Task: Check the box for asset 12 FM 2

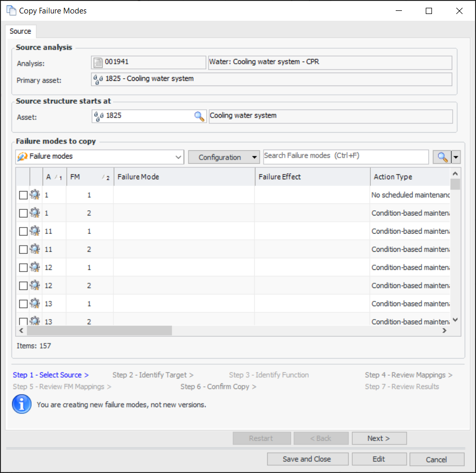Action: 23,285
